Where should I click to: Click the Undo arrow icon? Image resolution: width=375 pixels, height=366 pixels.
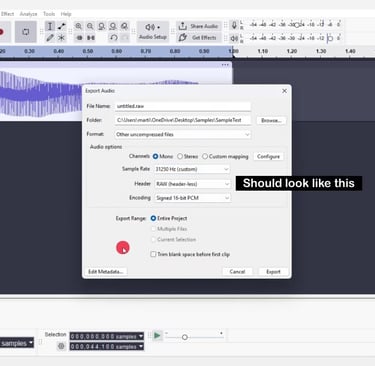[113, 38]
